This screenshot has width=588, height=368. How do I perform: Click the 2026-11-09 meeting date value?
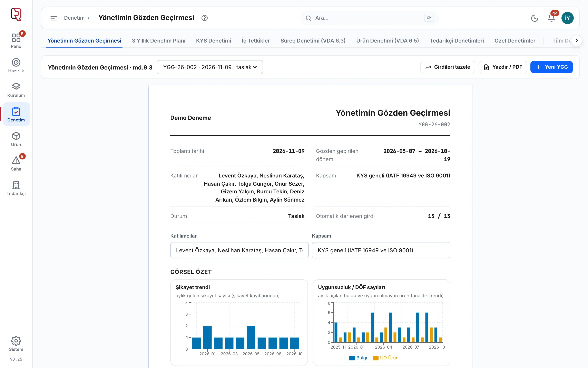pos(288,151)
